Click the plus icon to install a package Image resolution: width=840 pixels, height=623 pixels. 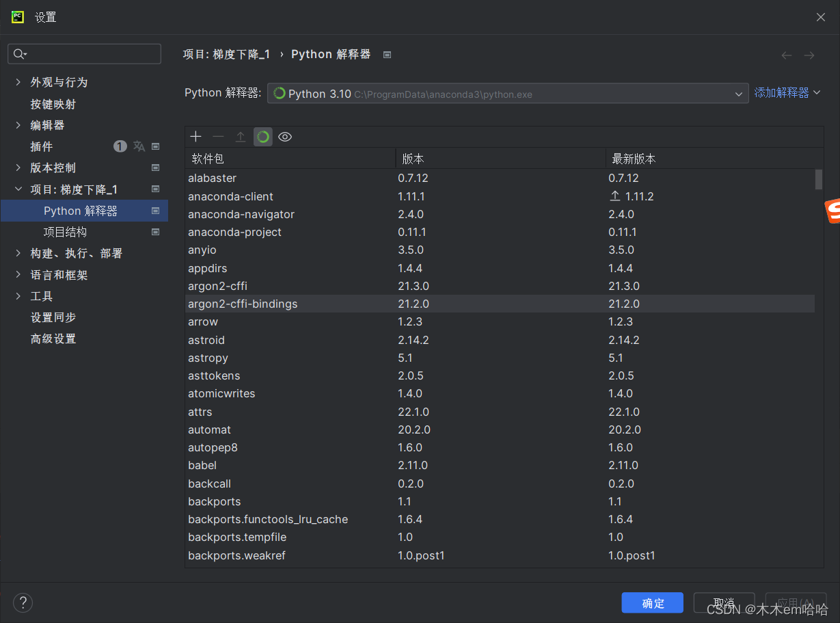click(196, 137)
